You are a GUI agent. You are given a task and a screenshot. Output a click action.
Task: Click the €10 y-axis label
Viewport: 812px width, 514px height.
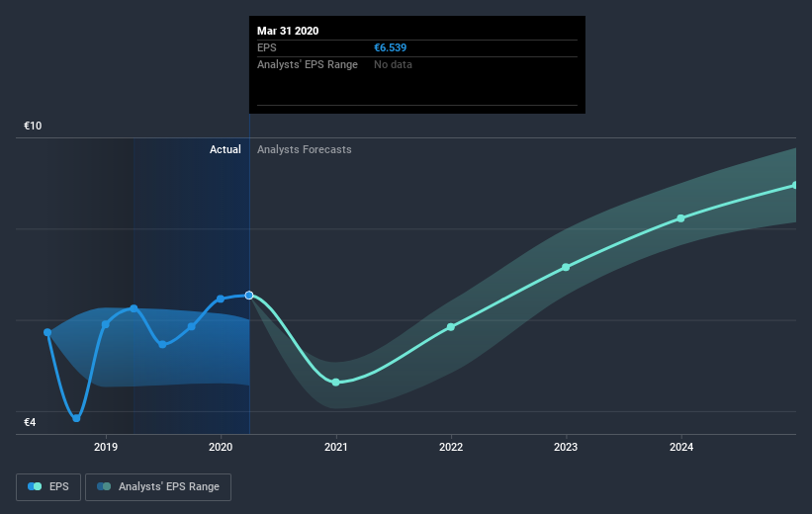pyautogui.click(x=33, y=126)
